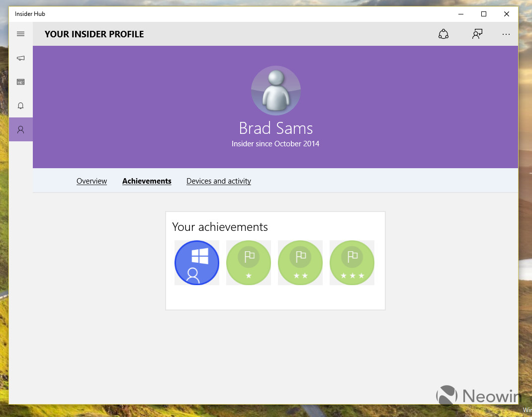The width and height of the screenshot is (532, 417).
Task: Open the alerts bell icon
Action: point(21,105)
